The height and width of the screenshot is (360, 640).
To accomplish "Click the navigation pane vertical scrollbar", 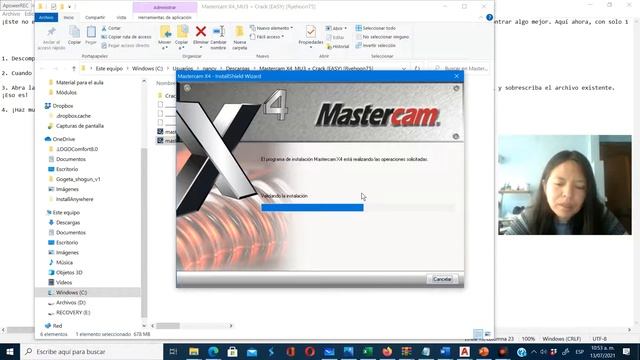I will [x=144, y=233].
